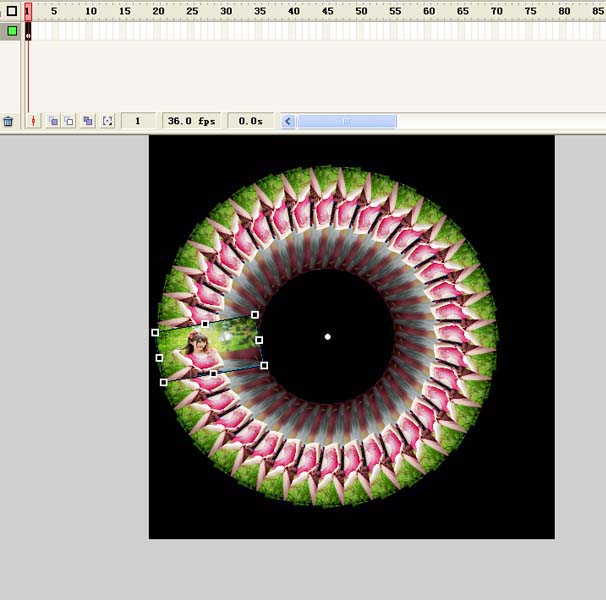This screenshot has height=600, width=606.
Task: Move playhead to frame 55 on ruler
Action: [395, 11]
